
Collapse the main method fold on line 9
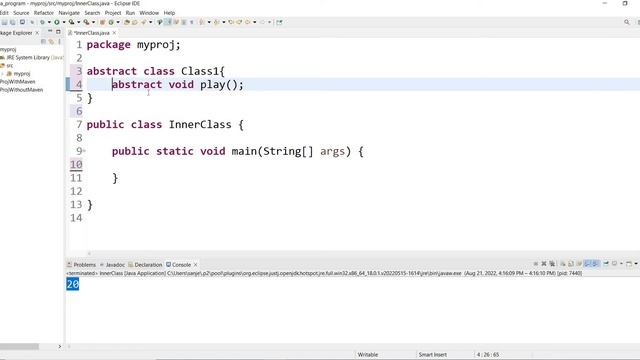[x=84, y=151]
